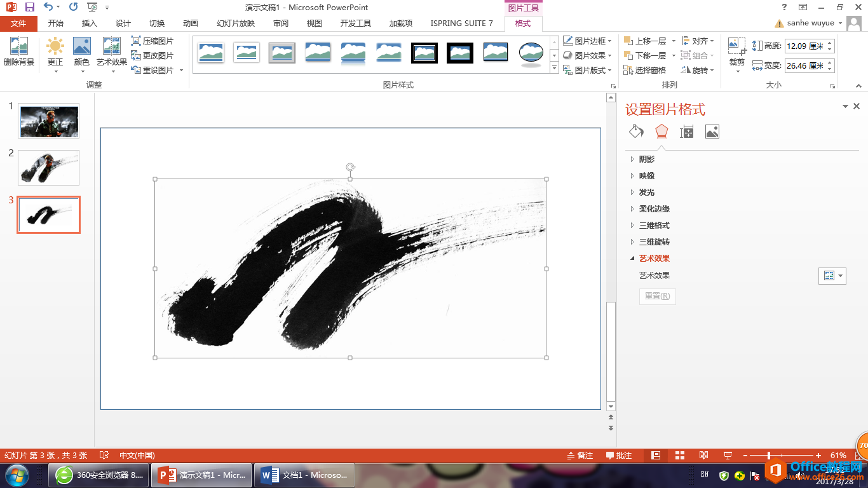The image size is (868, 488).
Task: Switch to slide sorter view in status bar
Action: (679, 455)
